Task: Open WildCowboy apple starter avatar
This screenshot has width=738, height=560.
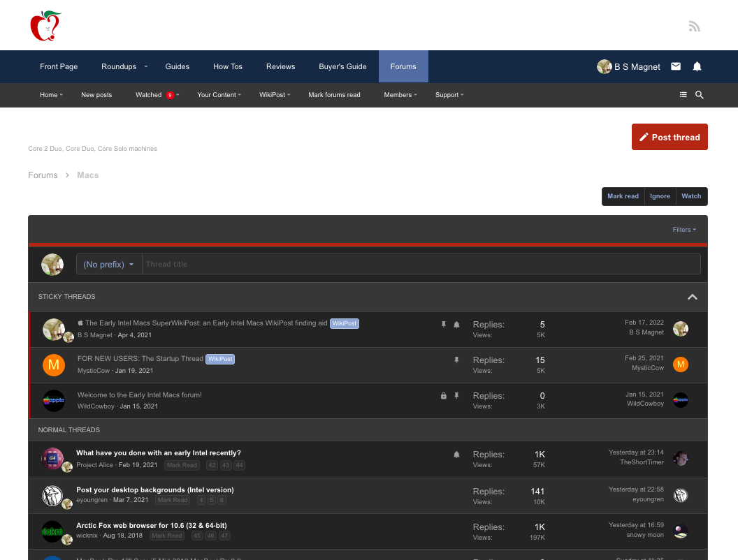Action: pos(54,401)
